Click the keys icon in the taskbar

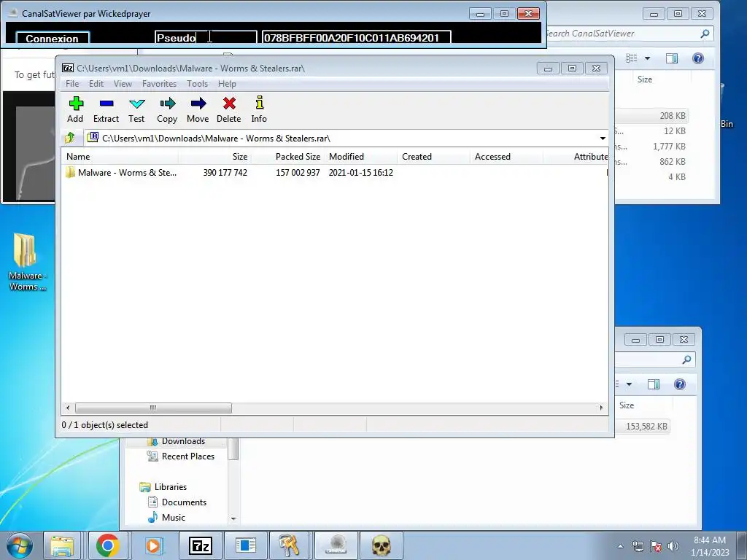(x=289, y=545)
